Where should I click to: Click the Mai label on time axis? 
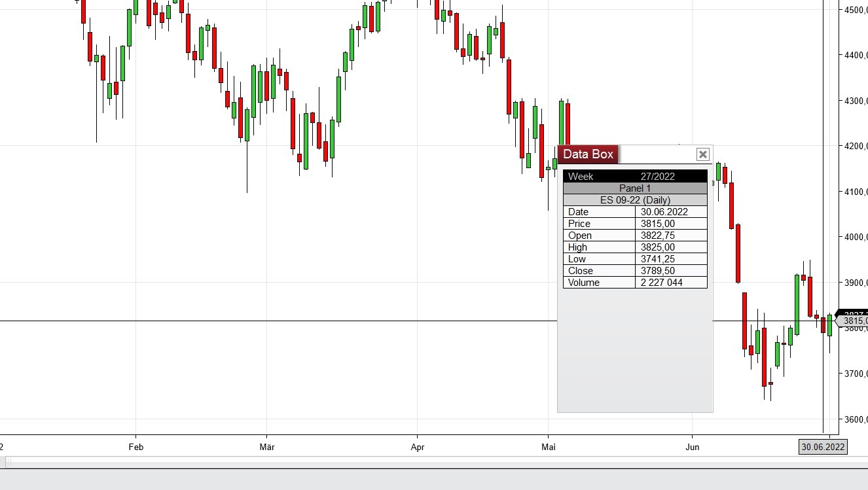coord(549,447)
